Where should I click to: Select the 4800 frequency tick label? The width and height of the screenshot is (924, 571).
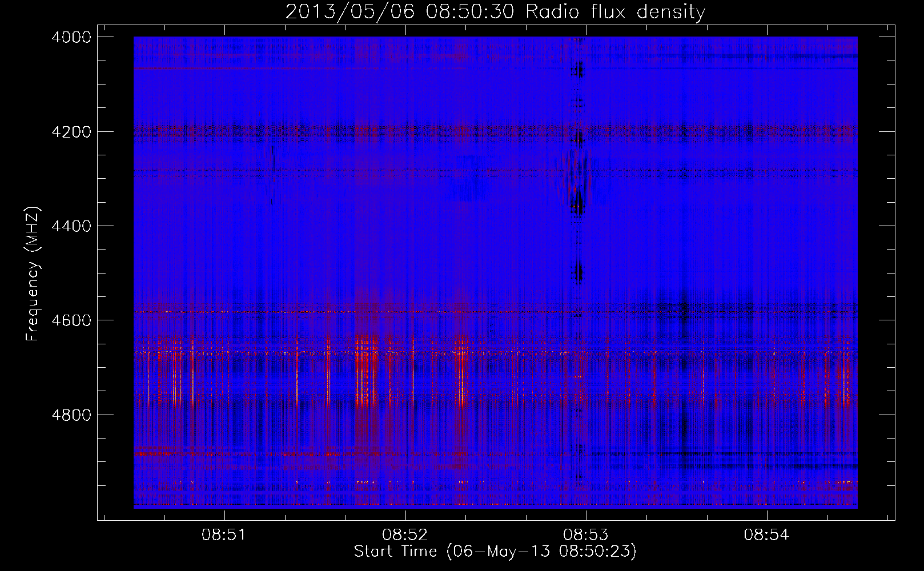tap(71, 415)
